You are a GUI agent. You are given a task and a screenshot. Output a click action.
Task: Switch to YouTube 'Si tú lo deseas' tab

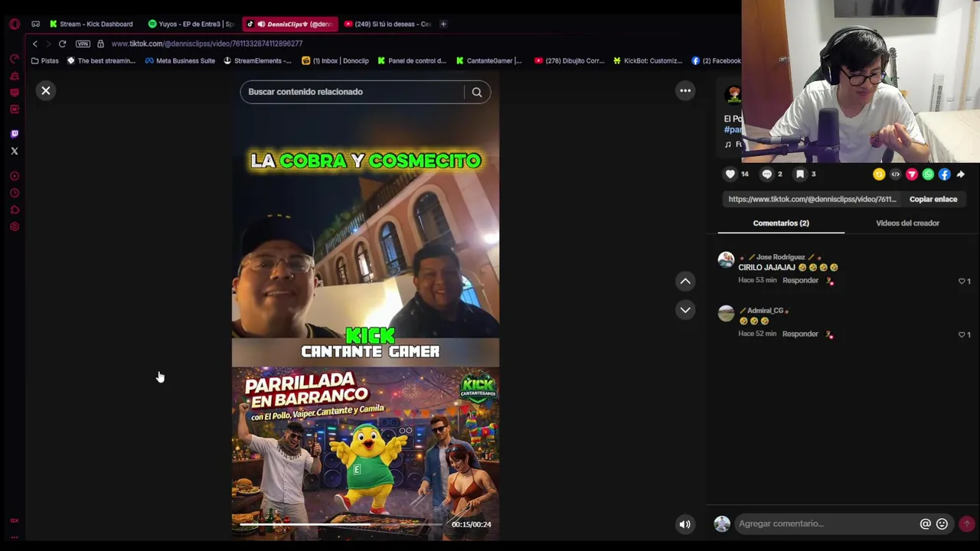point(388,24)
